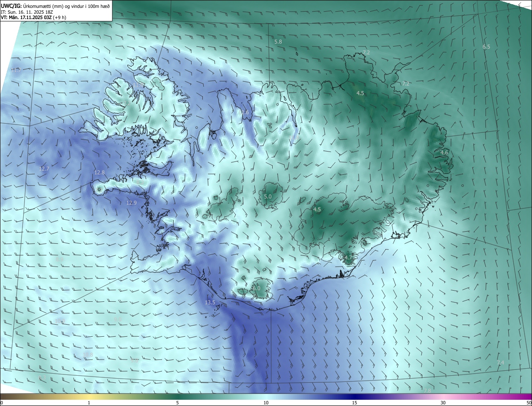Click the 13.5 value off the south coast
This screenshot has width=532, height=406.
210,303
